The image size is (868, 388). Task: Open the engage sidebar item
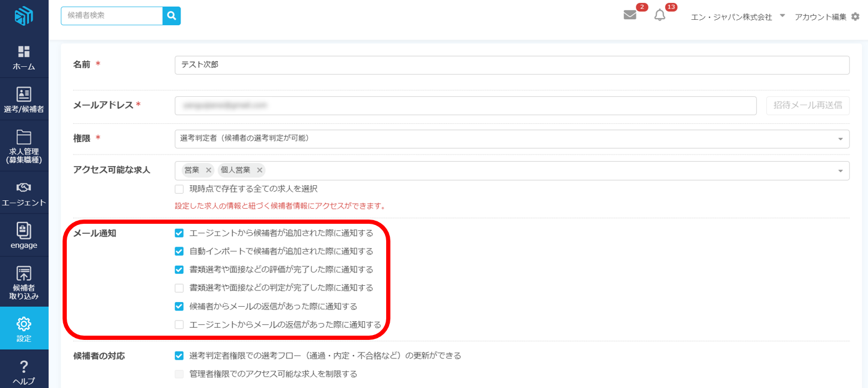click(24, 235)
